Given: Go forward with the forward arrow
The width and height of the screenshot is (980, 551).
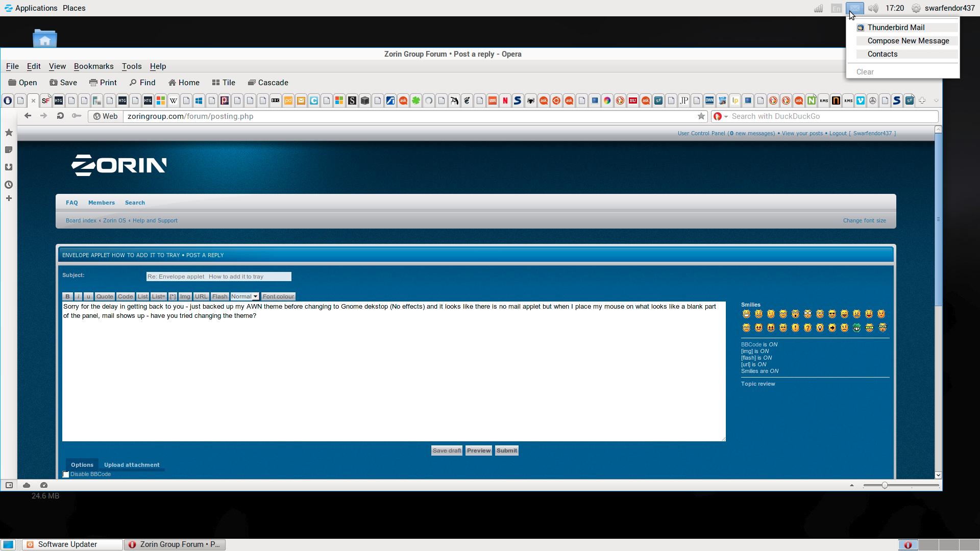Looking at the screenshot, I should 43,116.
